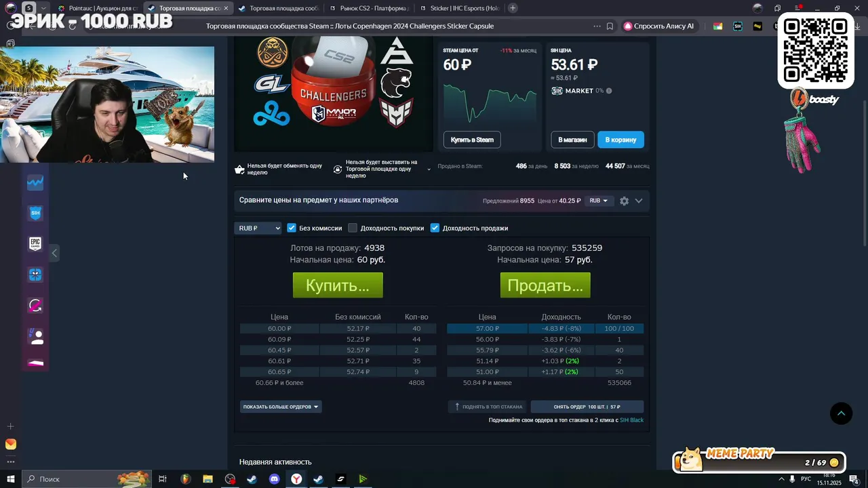868x488 pixels.
Task: Expand the partners price comparison chevron
Action: click(639, 201)
